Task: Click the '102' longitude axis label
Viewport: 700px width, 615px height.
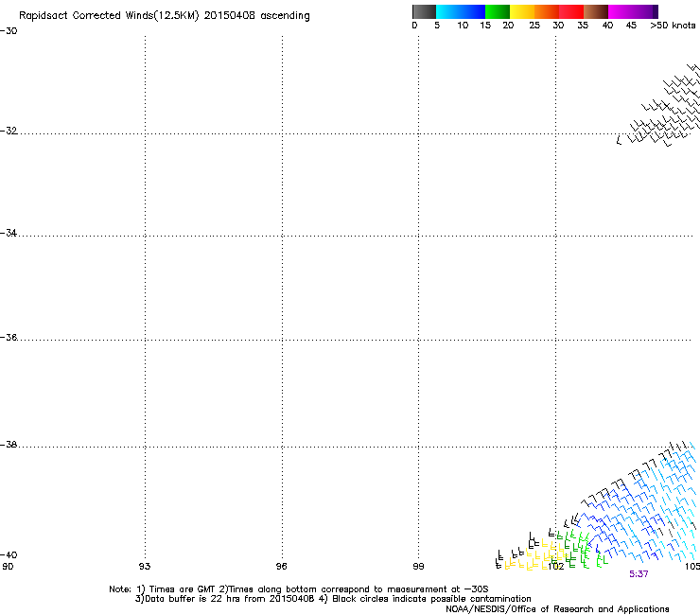Action: tap(556, 567)
